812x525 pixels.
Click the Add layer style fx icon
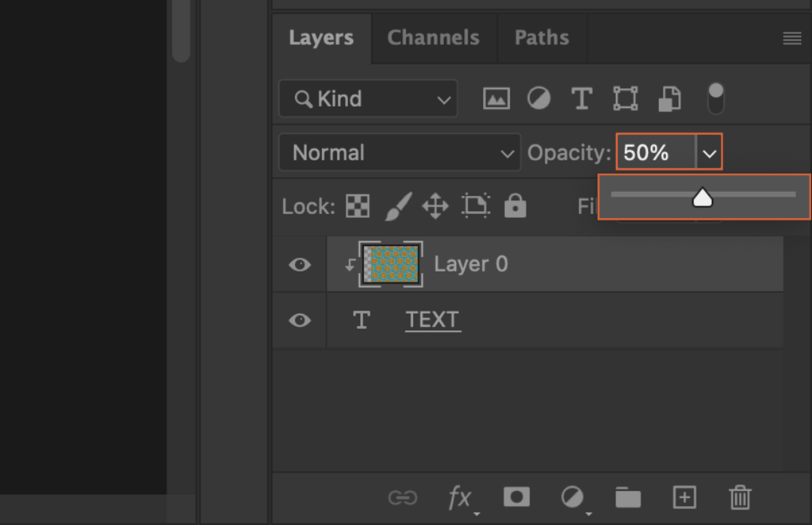coord(461,497)
